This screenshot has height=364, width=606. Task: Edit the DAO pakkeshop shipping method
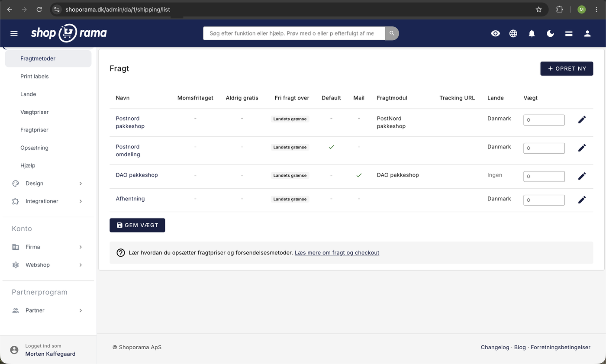coord(582,176)
